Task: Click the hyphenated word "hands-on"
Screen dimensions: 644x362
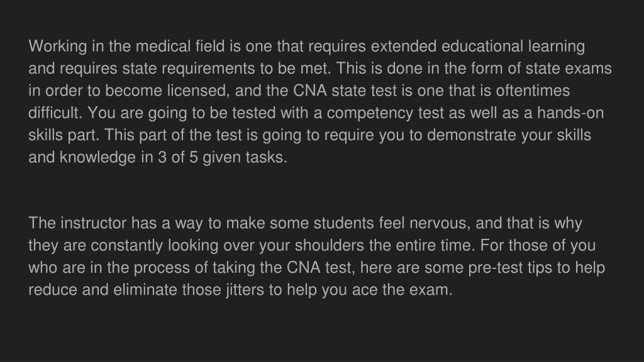Action: (x=570, y=113)
